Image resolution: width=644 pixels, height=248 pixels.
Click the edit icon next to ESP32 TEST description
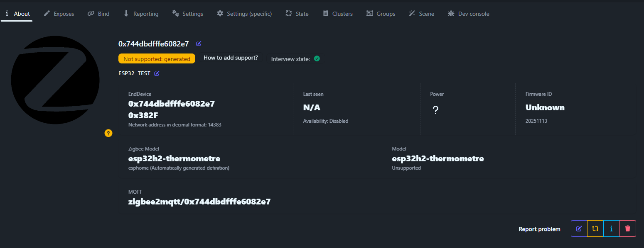(157, 73)
